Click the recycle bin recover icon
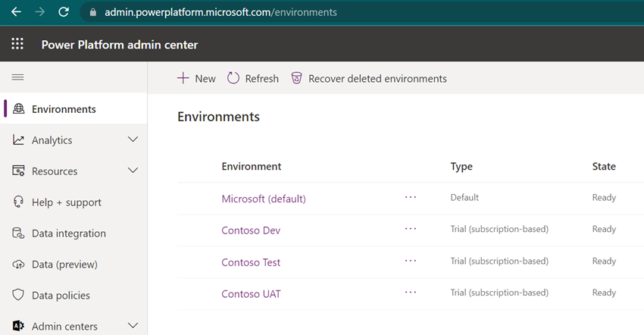The height and width of the screenshot is (335, 644). coord(296,78)
